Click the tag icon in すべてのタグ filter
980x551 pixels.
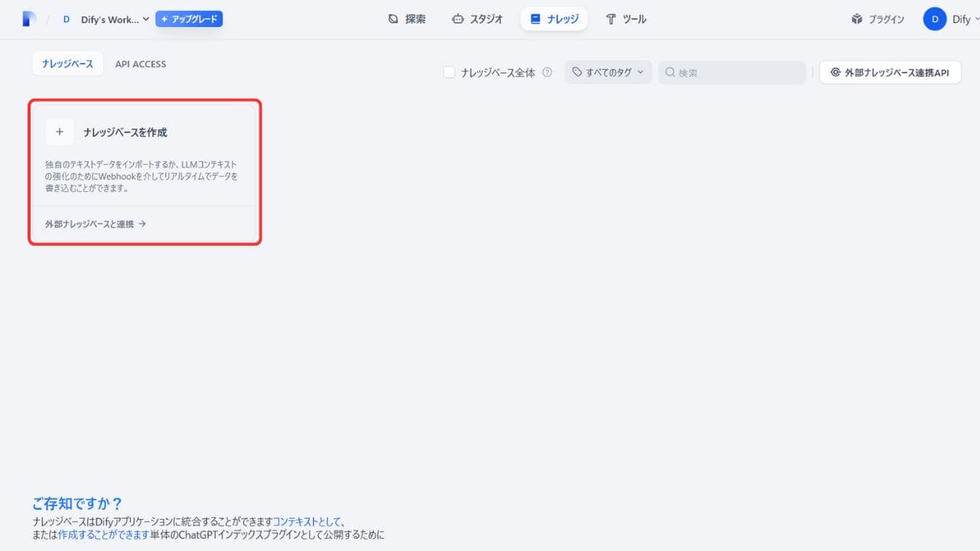pos(577,72)
